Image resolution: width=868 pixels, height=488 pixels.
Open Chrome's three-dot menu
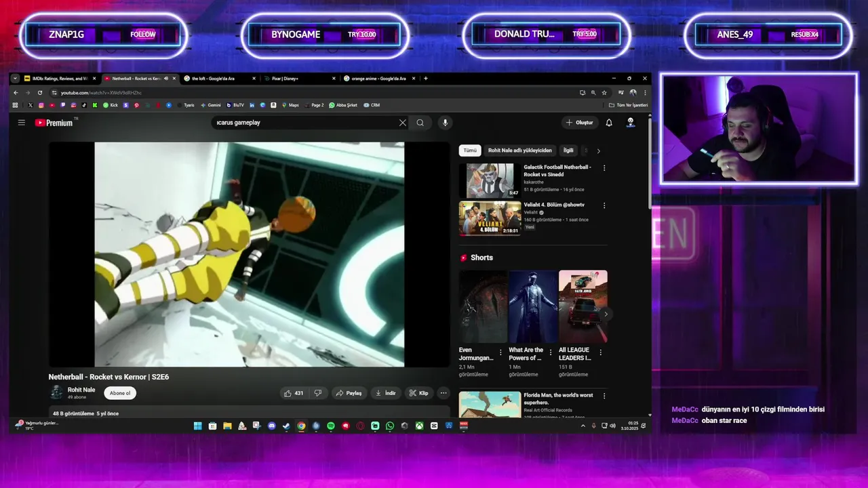645,93
